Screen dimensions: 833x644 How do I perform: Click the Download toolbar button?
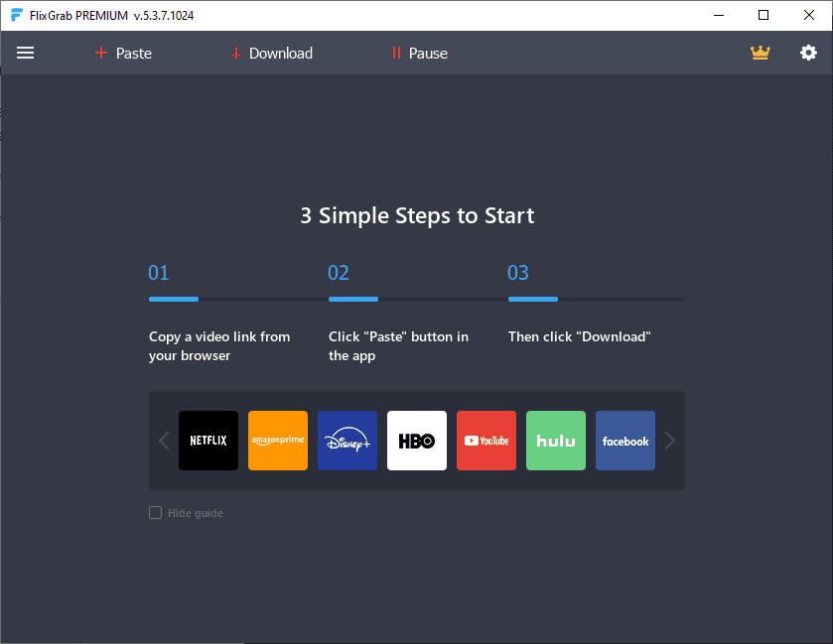(272, 54)
